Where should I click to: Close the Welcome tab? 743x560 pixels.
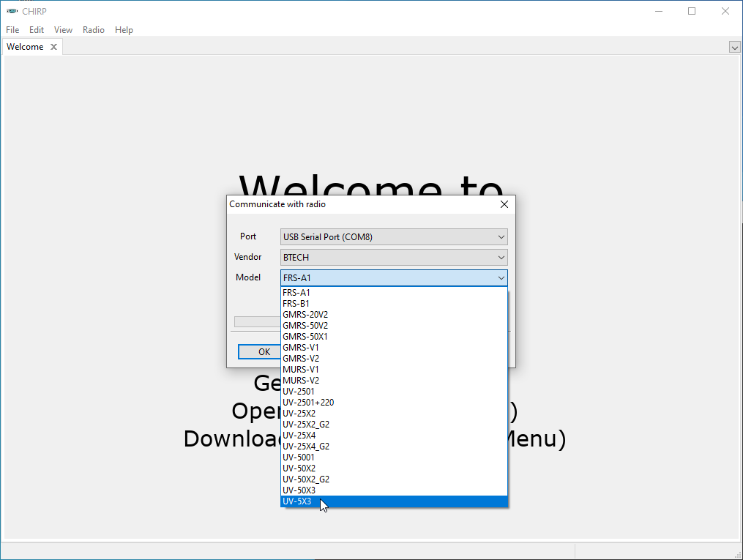(x=54, y=47)
